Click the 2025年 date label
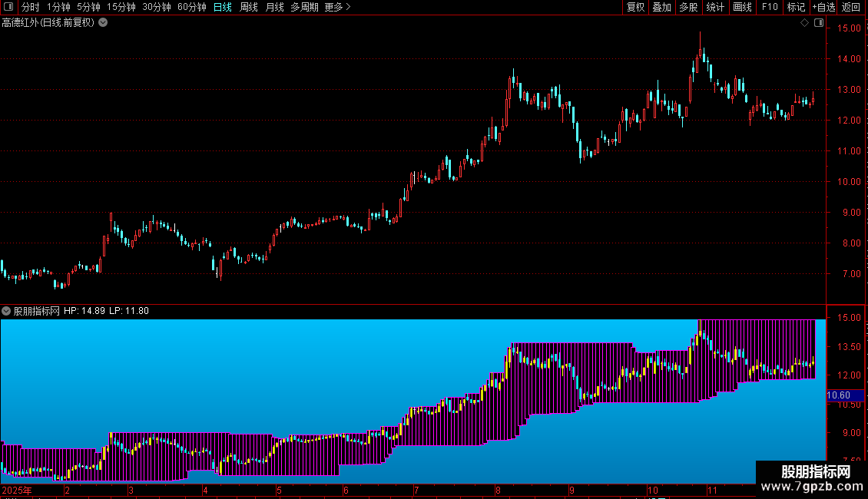The image size is (868, 499). point(17,490)
